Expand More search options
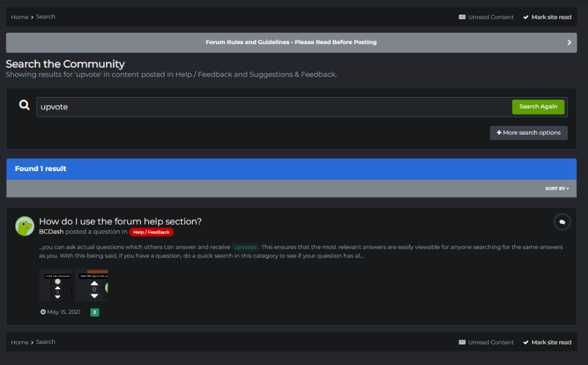This screenshot has width=588, height=365. 529,133
